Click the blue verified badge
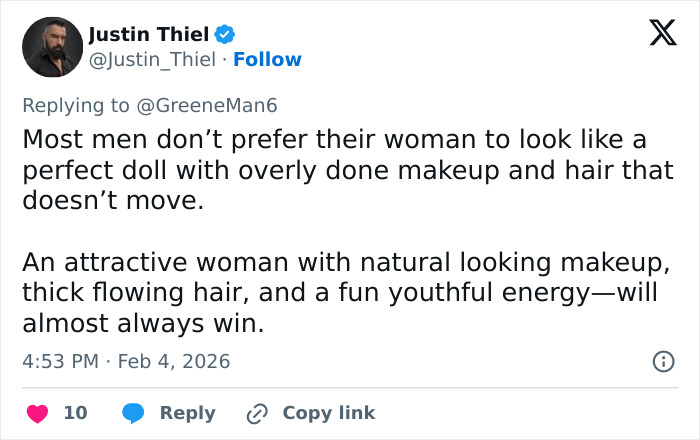Screen dimensions: 700x440 225,34
